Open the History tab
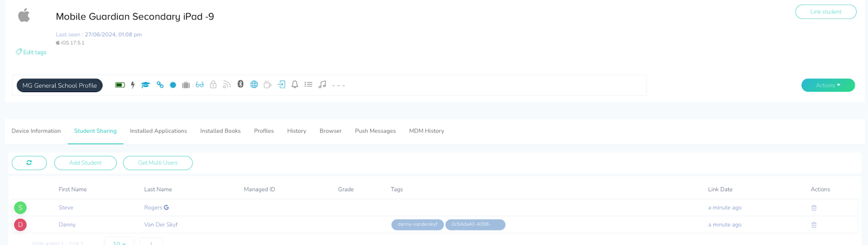Viewport: 868px width, 245px height. [297, 131]
